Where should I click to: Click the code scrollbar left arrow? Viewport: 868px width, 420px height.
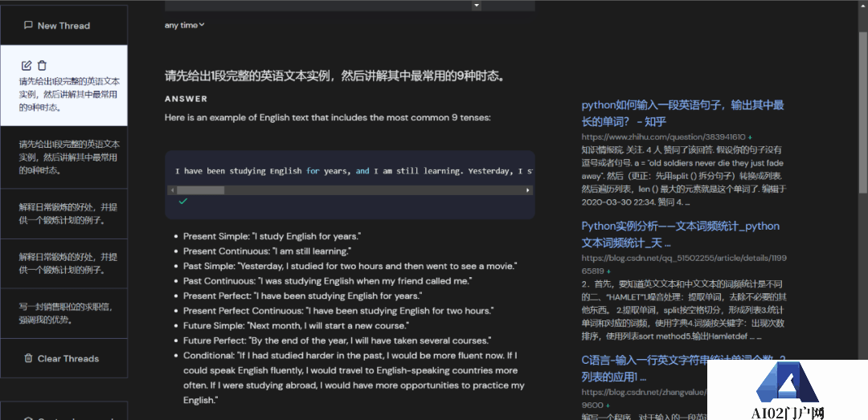(x=172, y=190)
